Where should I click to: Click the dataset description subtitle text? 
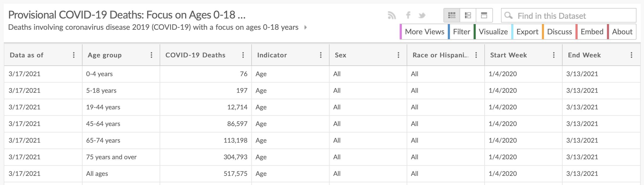[x=153, y=27]
